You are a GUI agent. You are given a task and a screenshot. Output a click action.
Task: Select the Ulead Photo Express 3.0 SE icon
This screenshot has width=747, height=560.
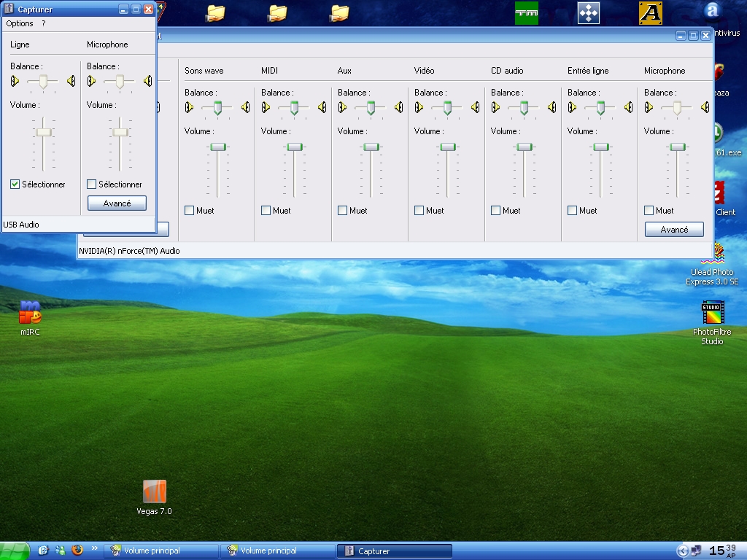[x=712, y=265]
